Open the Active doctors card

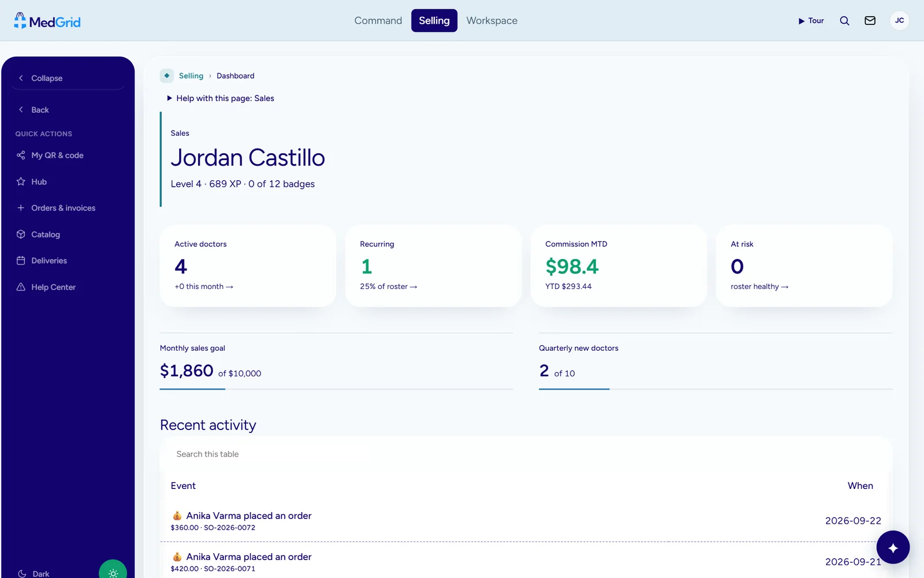pyautogui.click(x=248, y=266)
